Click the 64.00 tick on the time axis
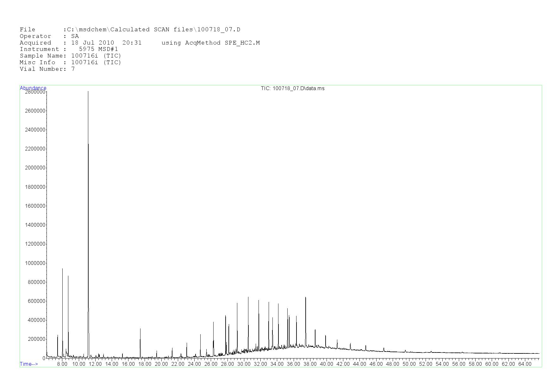This screenshot has height=392, width=555. click(x=525, y=364)
